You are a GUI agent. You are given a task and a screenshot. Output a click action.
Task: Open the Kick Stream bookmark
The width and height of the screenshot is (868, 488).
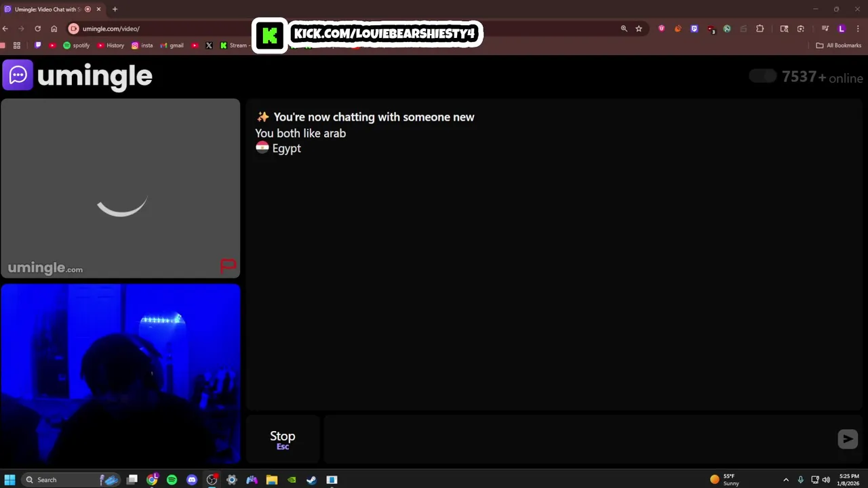(x=234, y=45)
